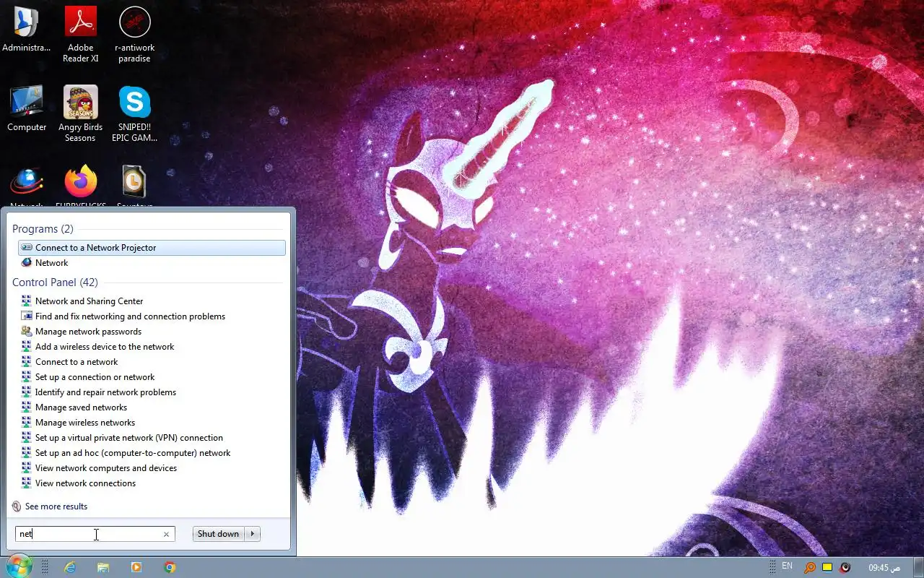Viewport: 924px width, 578px height.
Task: Open Windows Explorer folder on the taskbar
Action: pyautogui.click(x=103, y=567)
